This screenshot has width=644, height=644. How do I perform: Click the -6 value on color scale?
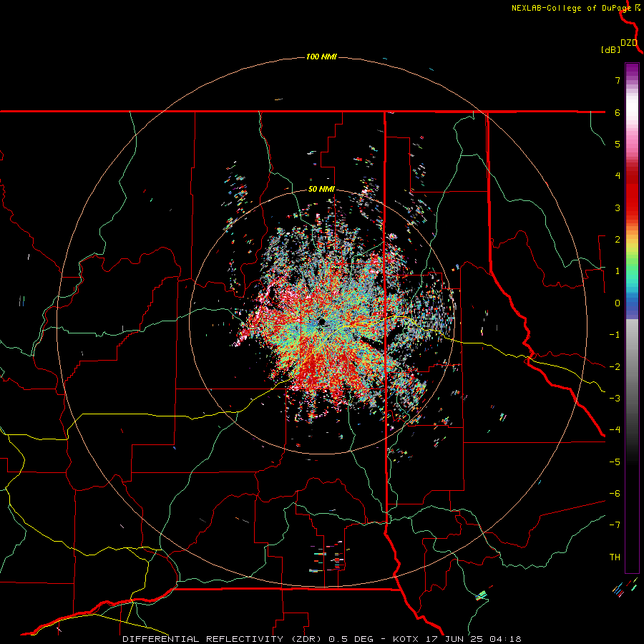pyautogui.click(x=615, y=493)
